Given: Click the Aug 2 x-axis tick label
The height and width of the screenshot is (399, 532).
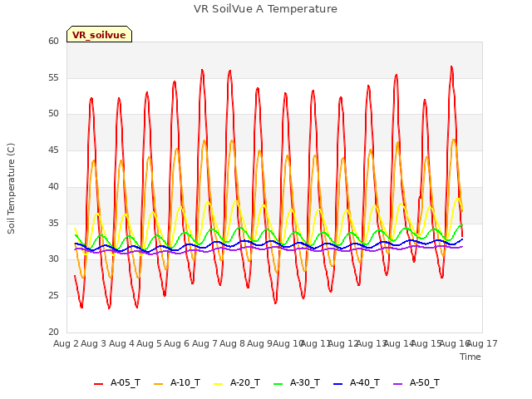Looking at the screenshot, I should coord(66,343).
